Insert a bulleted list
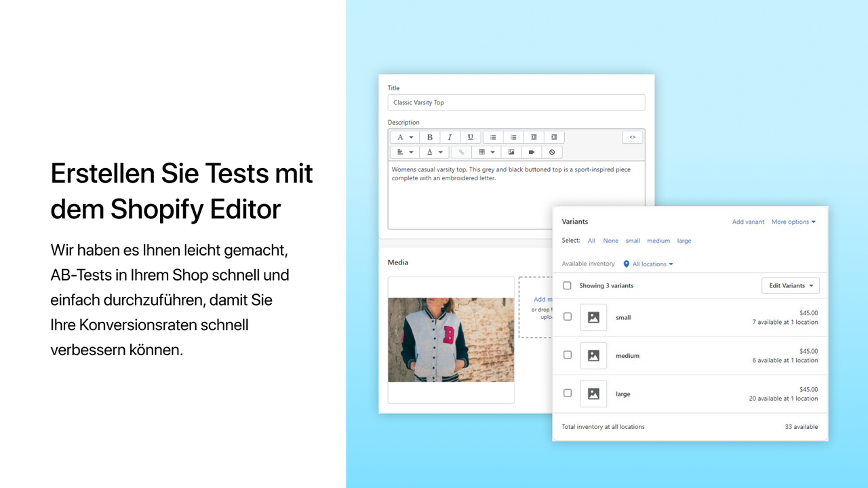Image resolution: width=868 pixels, height=488 pixels. [493, 137]
